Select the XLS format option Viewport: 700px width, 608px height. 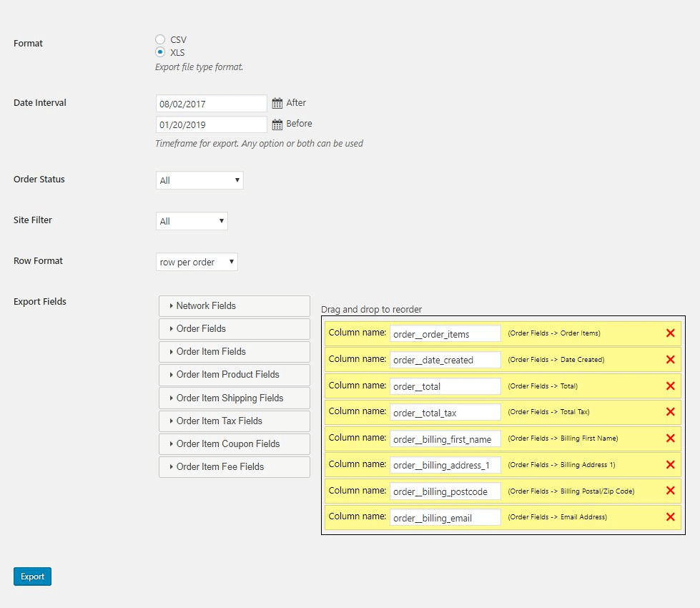(x=160, y=52)
